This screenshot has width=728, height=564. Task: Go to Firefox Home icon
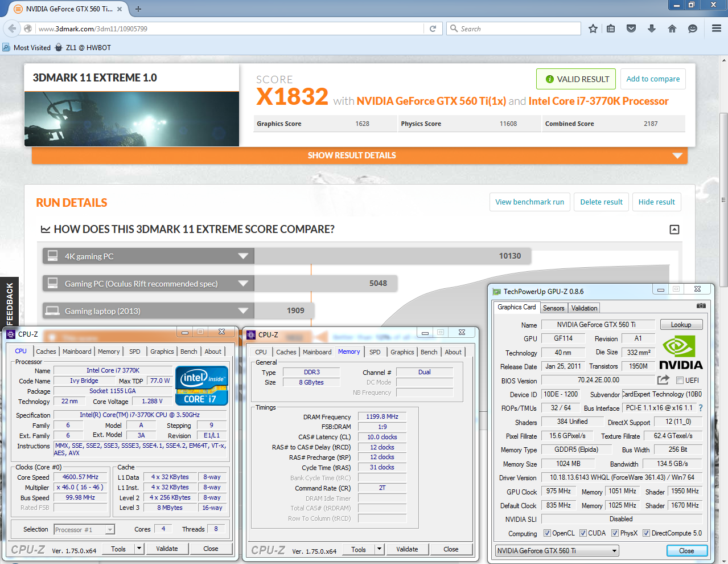(672, 28)
